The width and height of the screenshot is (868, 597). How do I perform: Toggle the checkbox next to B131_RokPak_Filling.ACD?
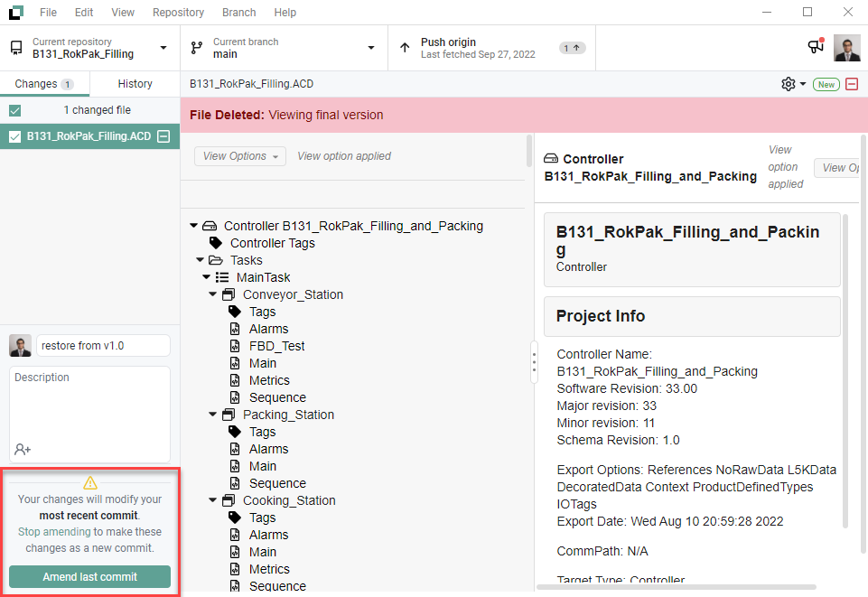pos(14,135)
